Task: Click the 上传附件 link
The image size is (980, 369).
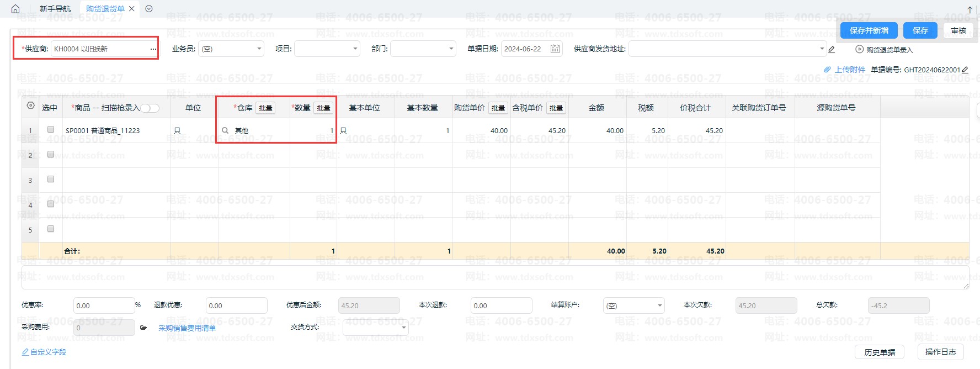Action: [849, 70]
